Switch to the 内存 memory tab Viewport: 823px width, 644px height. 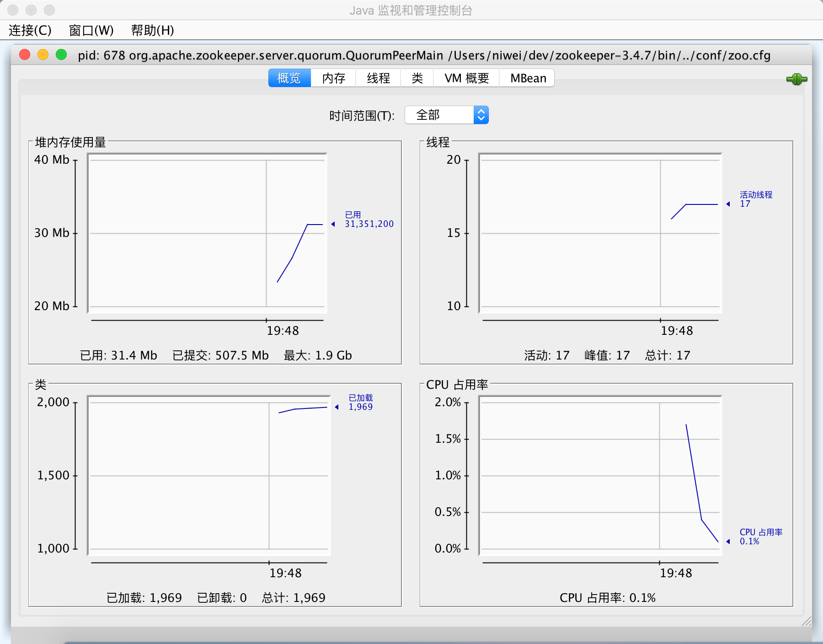pos(333,78)
